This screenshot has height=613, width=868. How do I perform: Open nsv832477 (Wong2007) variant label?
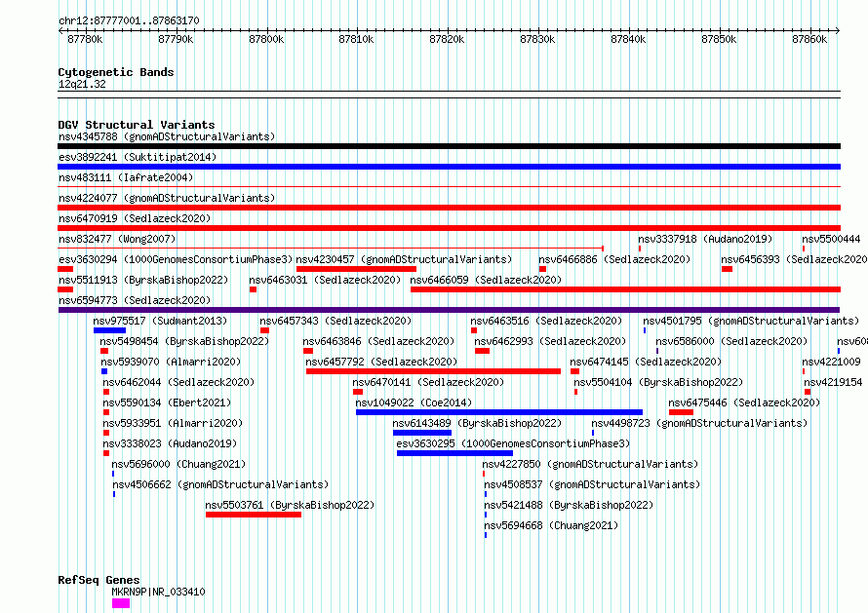click(x=117, y=239)
